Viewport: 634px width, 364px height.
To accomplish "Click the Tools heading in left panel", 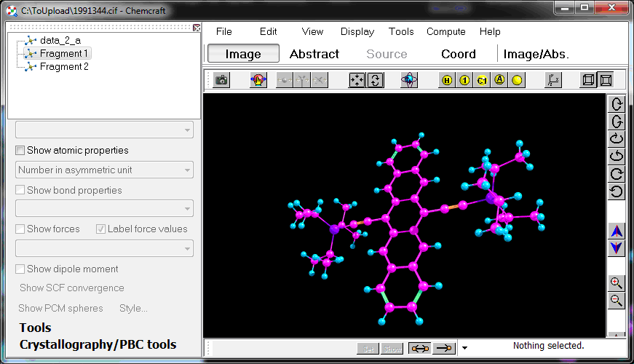I will pyautogui.click(x=35, y=328).
